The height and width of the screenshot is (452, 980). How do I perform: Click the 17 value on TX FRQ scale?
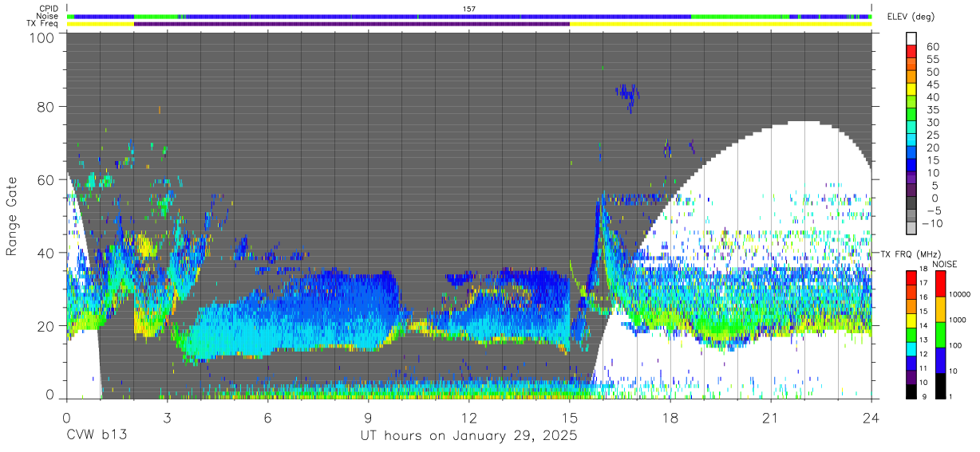(923, 283)
